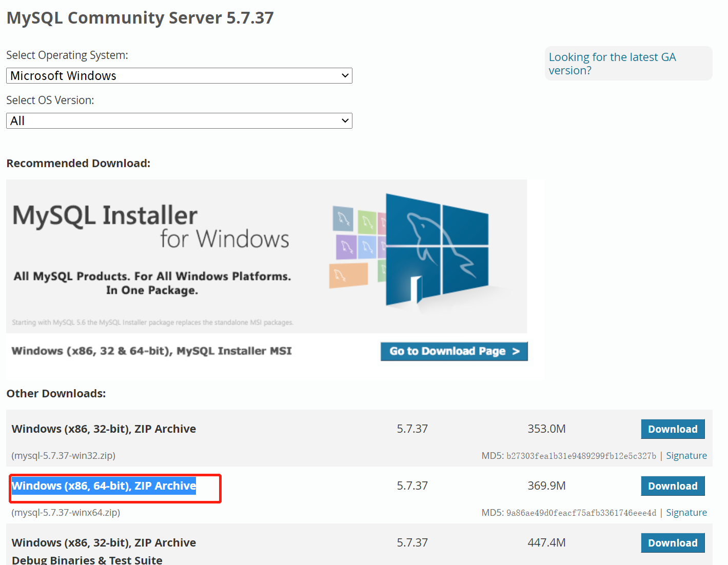The image size is (728, 565).
Task: Click the MySQL Community Server 5.7.37 heading
Action: click(140, 18)
